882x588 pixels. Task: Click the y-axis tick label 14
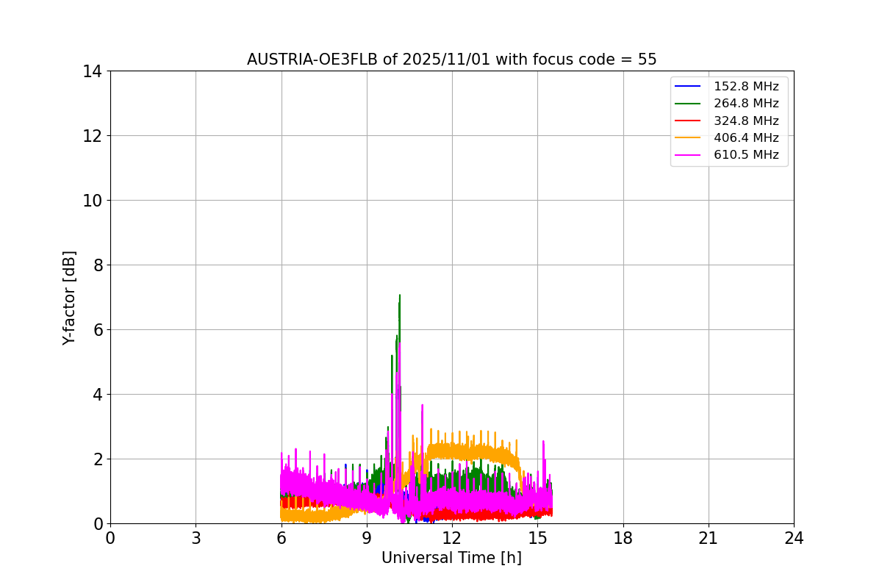pyautogui.click(x=92, y=71)
